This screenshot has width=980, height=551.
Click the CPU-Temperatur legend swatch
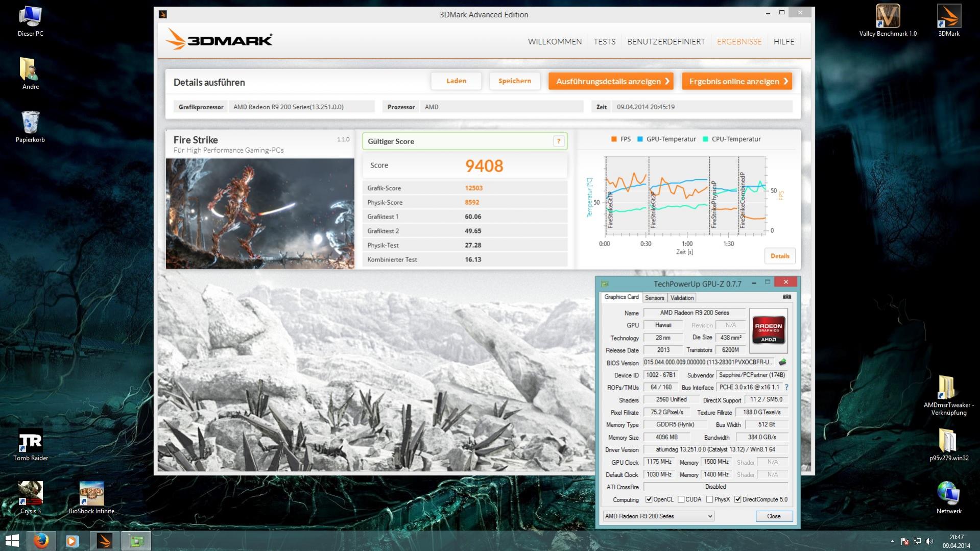(x=705, y=139)
